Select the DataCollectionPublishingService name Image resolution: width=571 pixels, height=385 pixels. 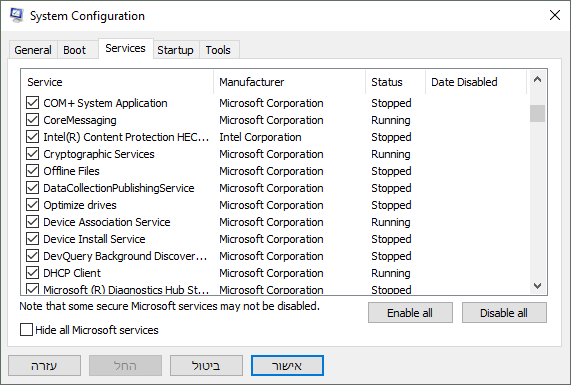(x=119, y=188)
